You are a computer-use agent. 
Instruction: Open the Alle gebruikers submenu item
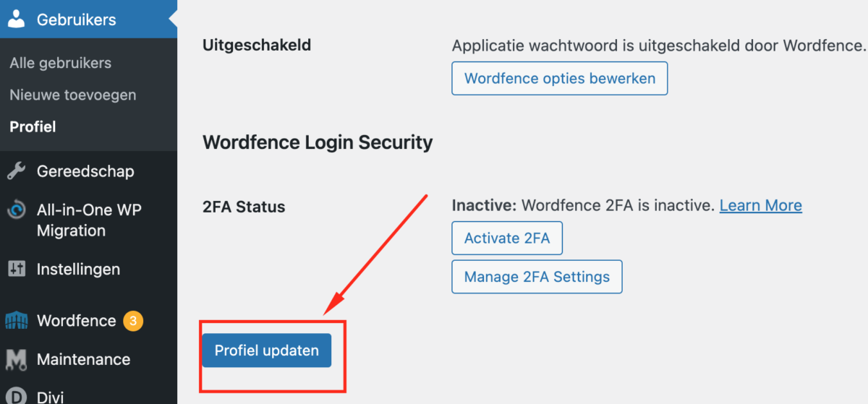(60, 63)
